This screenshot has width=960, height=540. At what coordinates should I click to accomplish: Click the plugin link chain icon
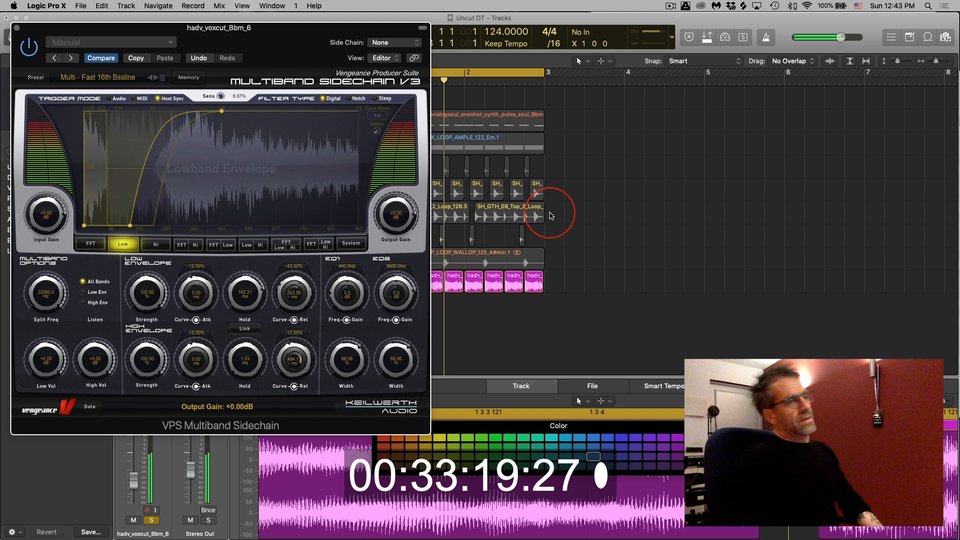point(414,58)
